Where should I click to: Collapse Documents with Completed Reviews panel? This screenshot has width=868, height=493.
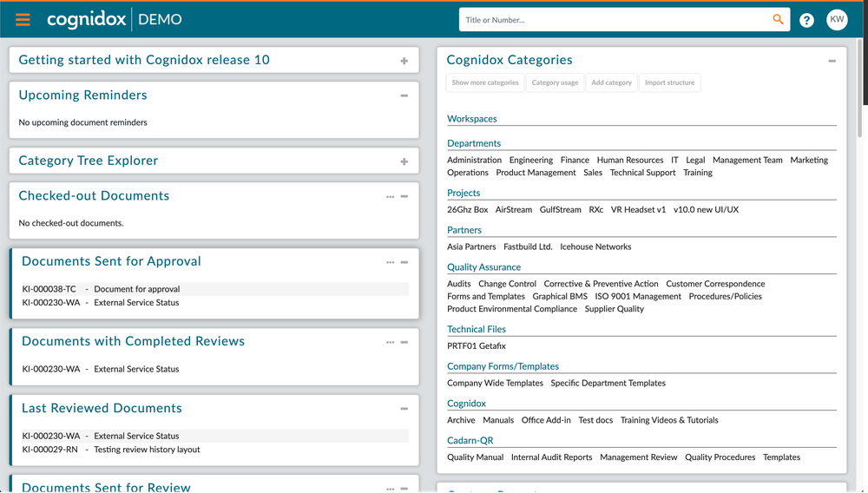(x=404, y=343)
